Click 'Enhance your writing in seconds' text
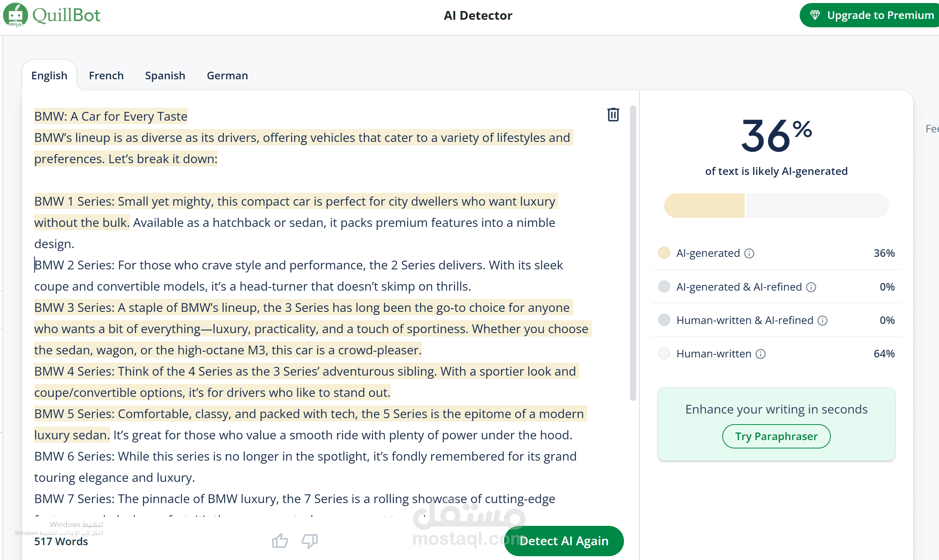The image size is (939, 560). coord(776,409)
